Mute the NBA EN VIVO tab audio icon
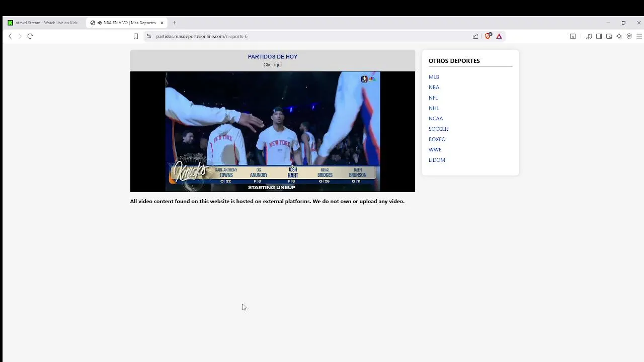This screenshot has width=644, height=362. pos(100,23)
